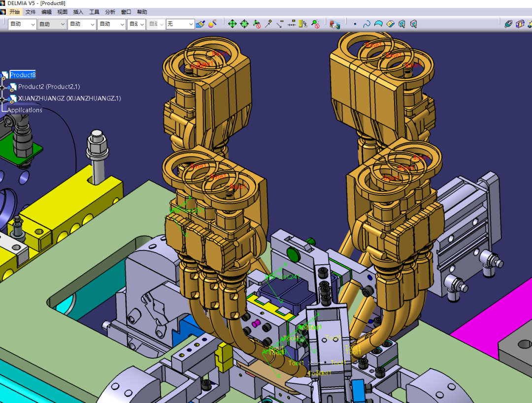The height and width of the screenshot is (403, 532).
Task: Select Product2 (Product2.1) tree node
Action: [49, 87]
